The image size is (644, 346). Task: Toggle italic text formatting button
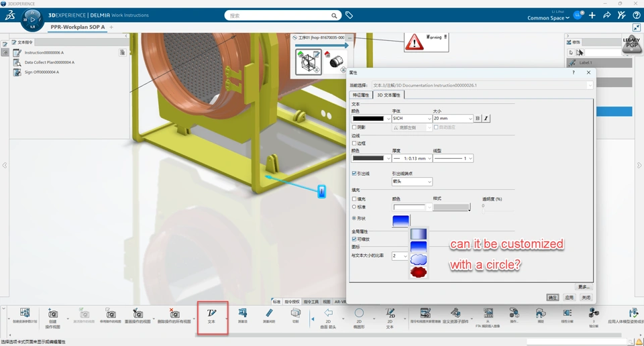[x=486, y=118]
